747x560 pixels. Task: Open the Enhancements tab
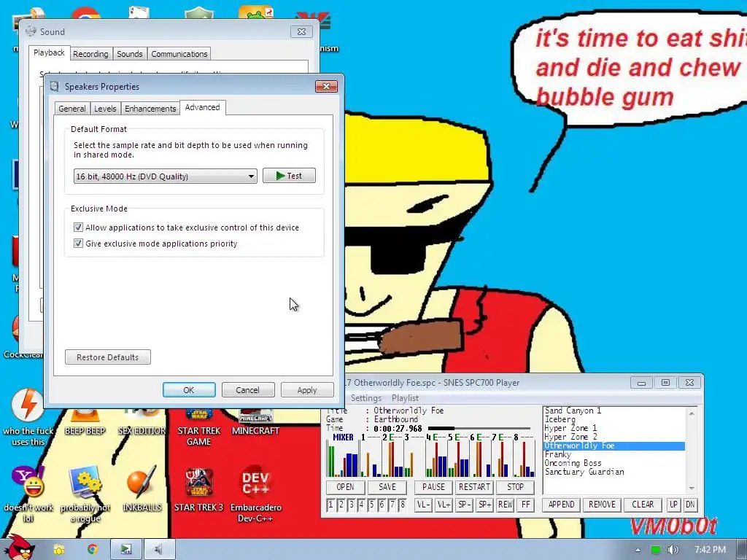point(150,109)
